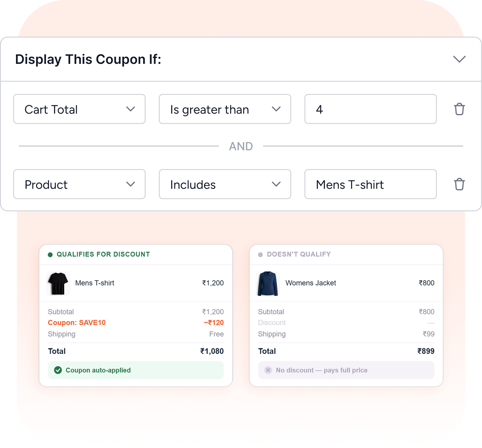The image size is (482, 448).
Task: Click the gray X no discount icon
Action: (x=268, y=370)
